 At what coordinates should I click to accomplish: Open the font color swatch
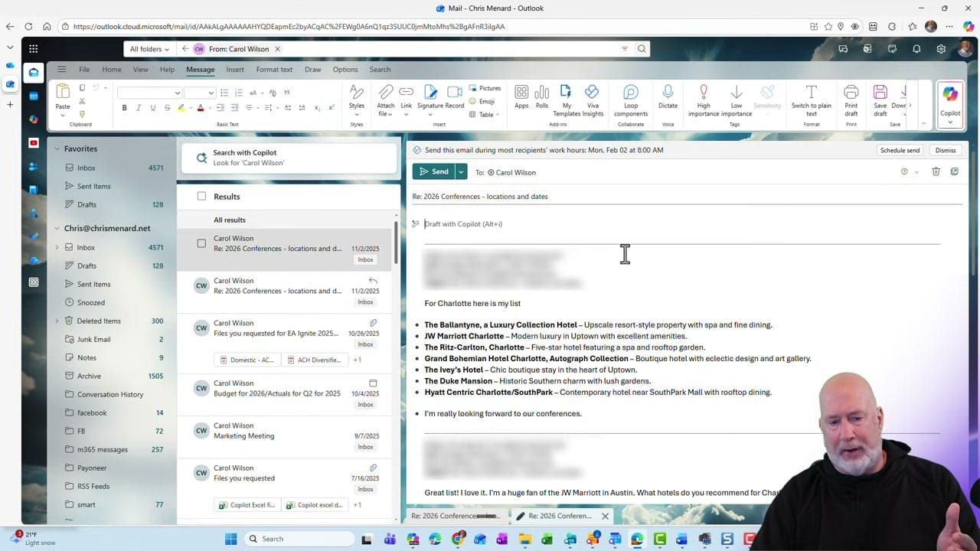[200, 107]
